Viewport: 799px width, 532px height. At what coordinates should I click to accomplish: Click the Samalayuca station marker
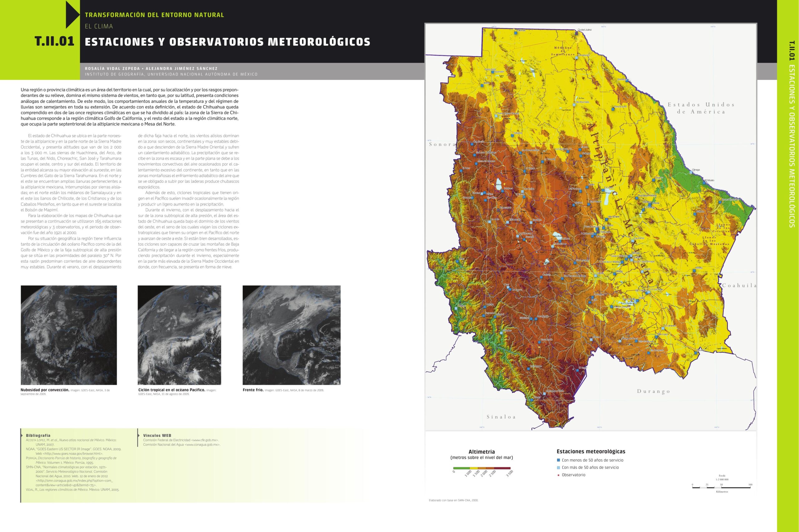click(577, 58)
